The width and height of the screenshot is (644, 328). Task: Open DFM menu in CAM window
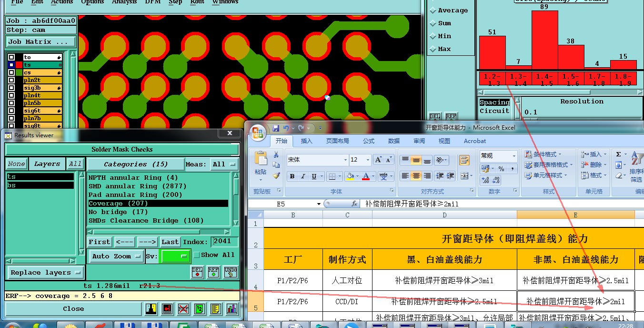152,2
